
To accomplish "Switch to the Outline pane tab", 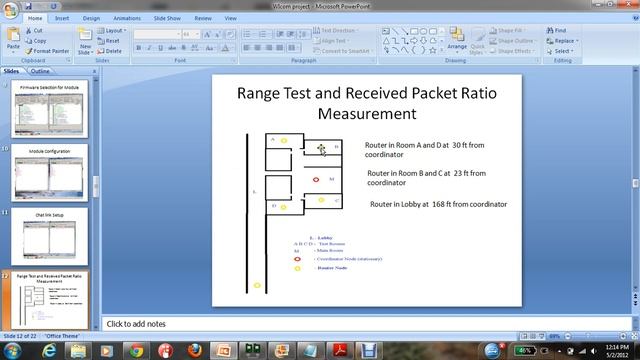I will tap(40, 71).
